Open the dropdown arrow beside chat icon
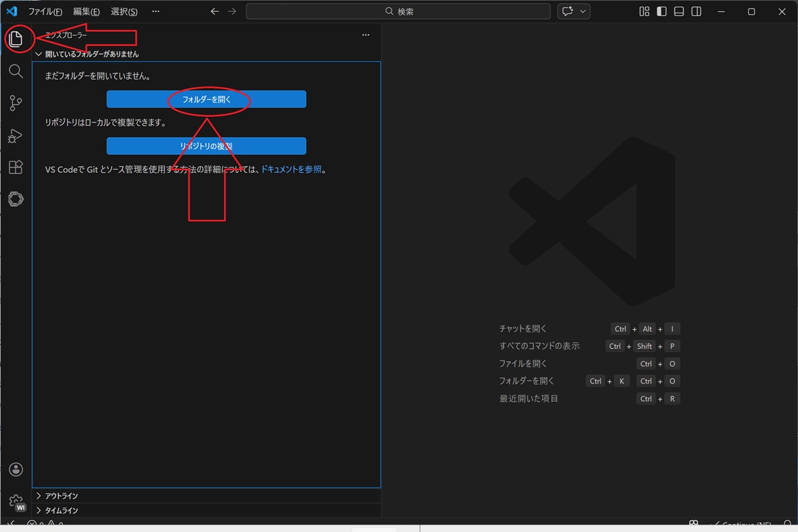The image size is (798, 532). click(583, 11)
